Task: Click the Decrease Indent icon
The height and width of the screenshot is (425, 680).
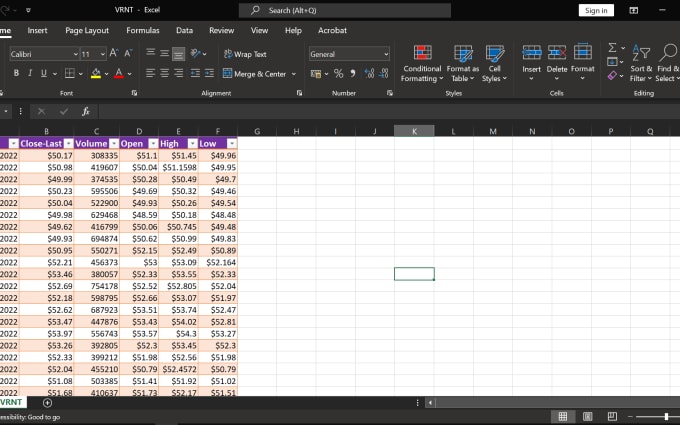Action: [195, 73]
